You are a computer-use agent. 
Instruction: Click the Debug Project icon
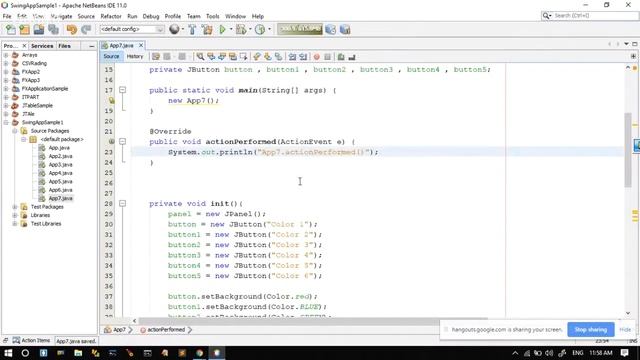[241, 29]
